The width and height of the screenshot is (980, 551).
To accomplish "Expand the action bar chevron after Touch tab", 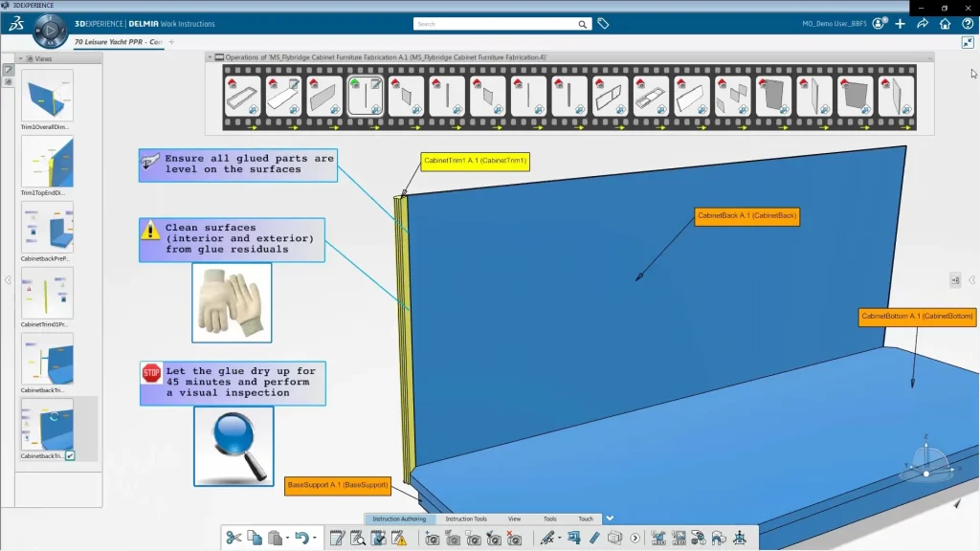I will pos(610,518).
